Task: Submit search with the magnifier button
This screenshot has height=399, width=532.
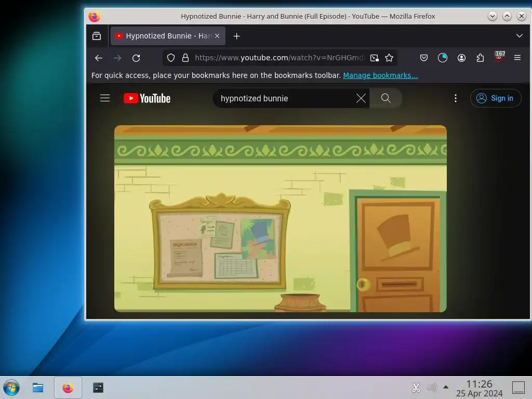Action: 386,98
